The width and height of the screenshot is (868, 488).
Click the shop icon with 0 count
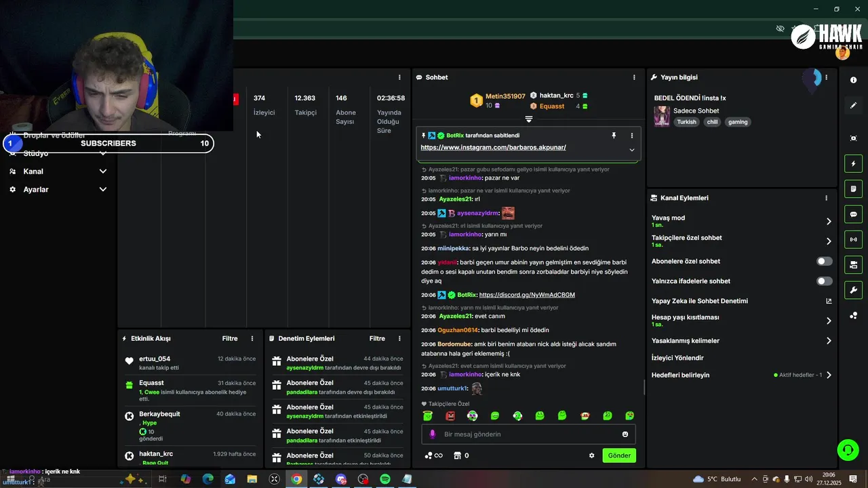[x=461, y=455]
